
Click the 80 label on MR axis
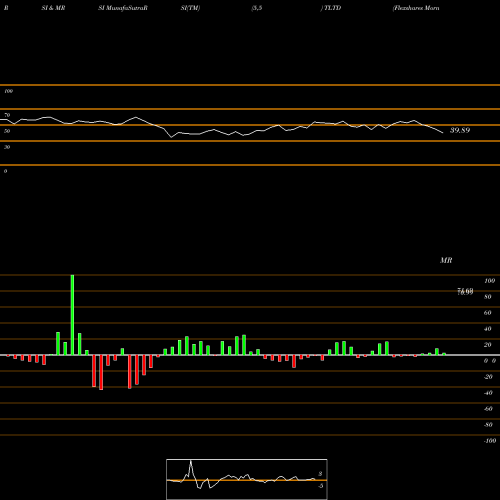point(488,297)
